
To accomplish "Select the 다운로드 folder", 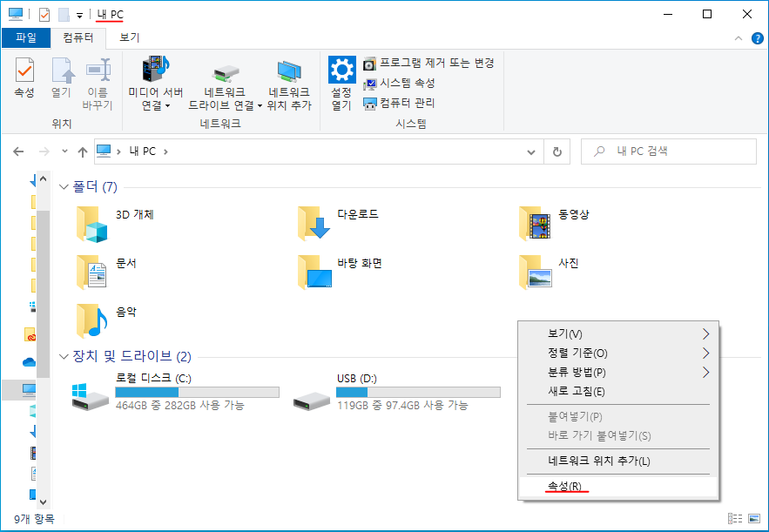I will coord(339,224).
